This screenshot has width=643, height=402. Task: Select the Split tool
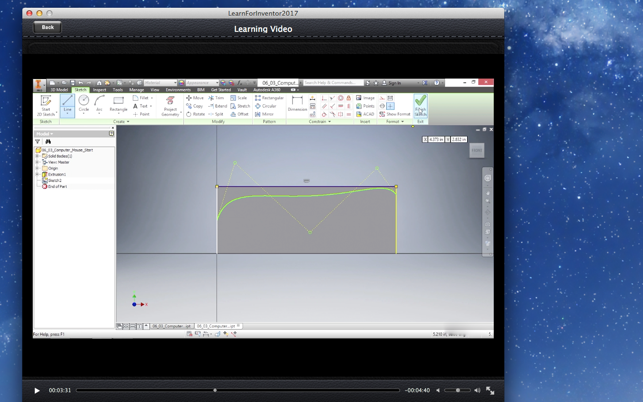point(216,114)
